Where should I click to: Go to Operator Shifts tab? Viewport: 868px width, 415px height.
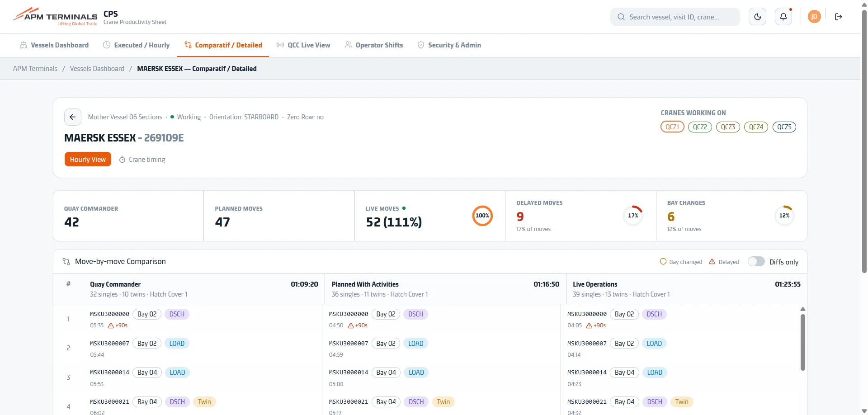tap(374, 45)
